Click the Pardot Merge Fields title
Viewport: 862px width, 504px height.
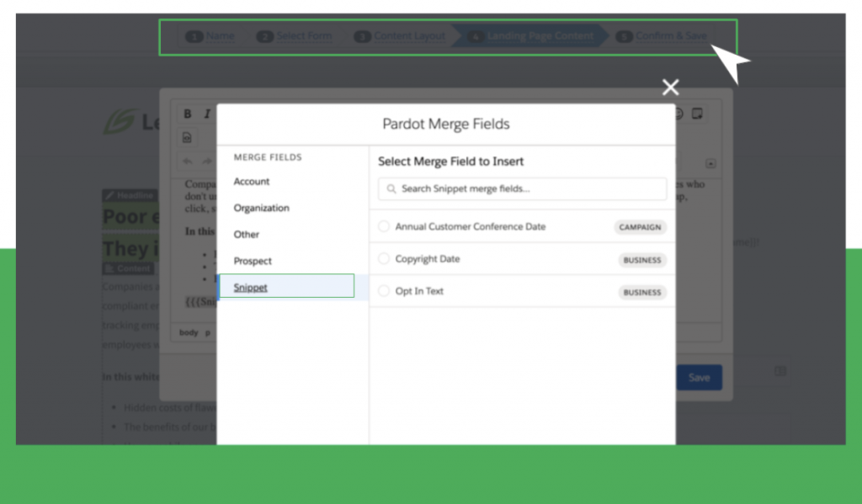[446, 124]
